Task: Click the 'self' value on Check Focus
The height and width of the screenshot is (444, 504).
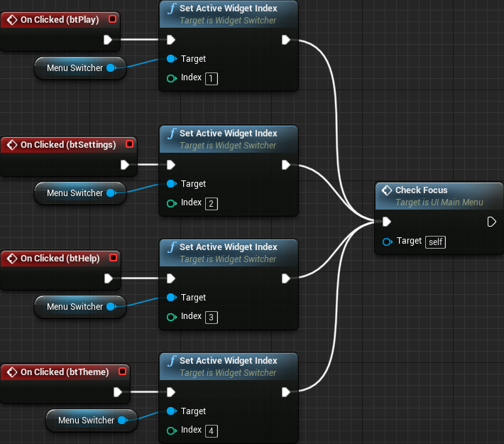Action: click(x=435, y=242)
